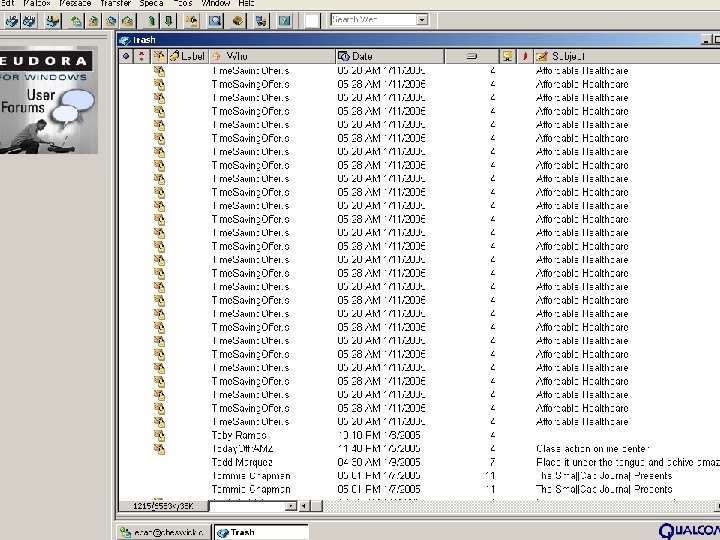Go to next message with down arrow

pyautogui.click(x=169, y=21)
